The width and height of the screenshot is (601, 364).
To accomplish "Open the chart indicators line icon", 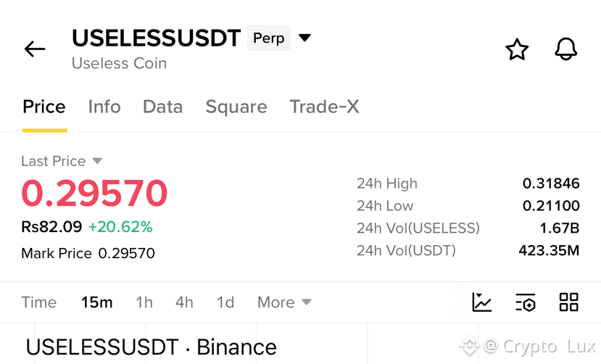I will [x=482, y=302].
